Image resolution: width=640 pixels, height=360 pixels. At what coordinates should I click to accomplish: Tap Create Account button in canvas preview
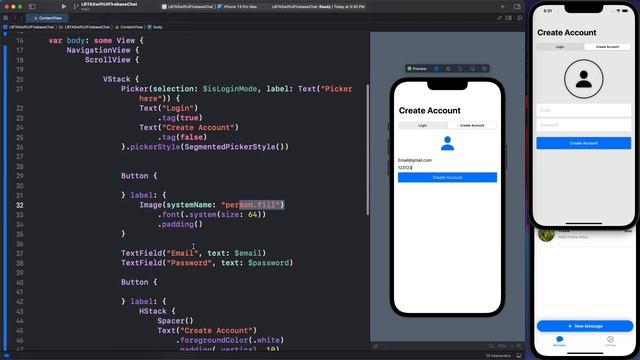(447, 178)
